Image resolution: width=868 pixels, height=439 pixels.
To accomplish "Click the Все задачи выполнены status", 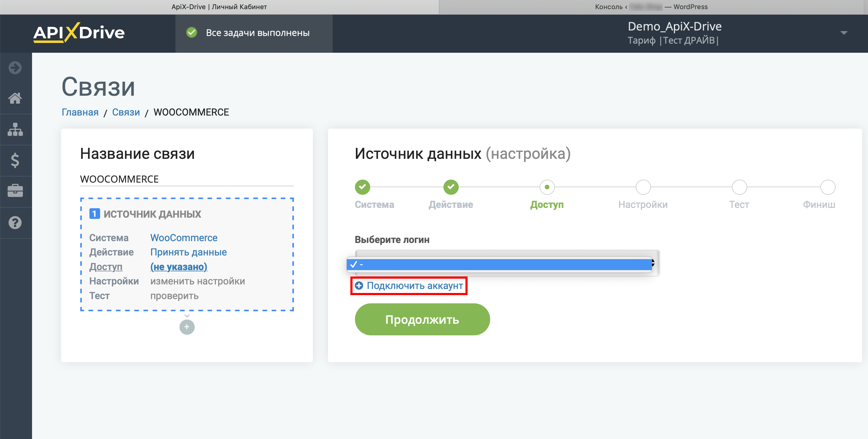I will (258, 33).
